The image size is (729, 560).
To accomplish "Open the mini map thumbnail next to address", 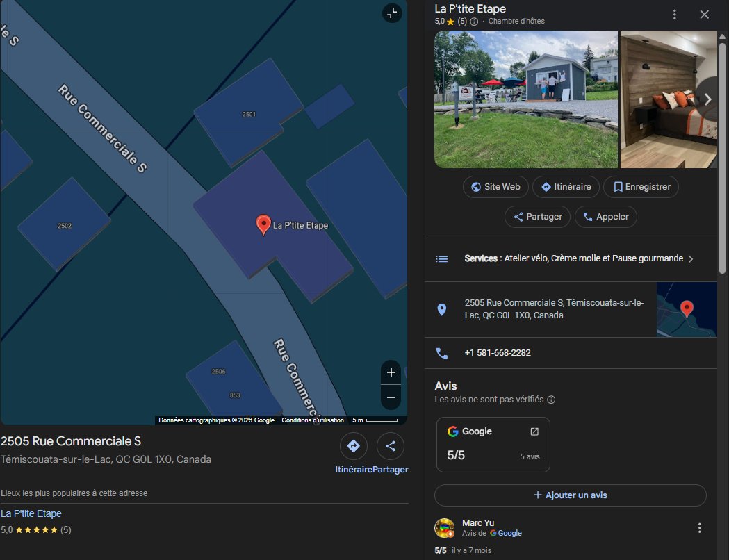I will (x=687, y=309).
